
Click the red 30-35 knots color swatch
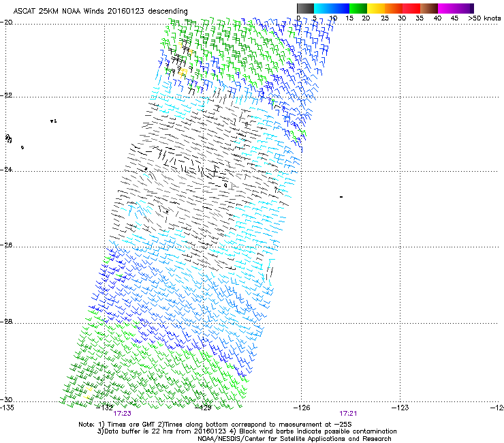pyautogui.click(x=411, y=8)
